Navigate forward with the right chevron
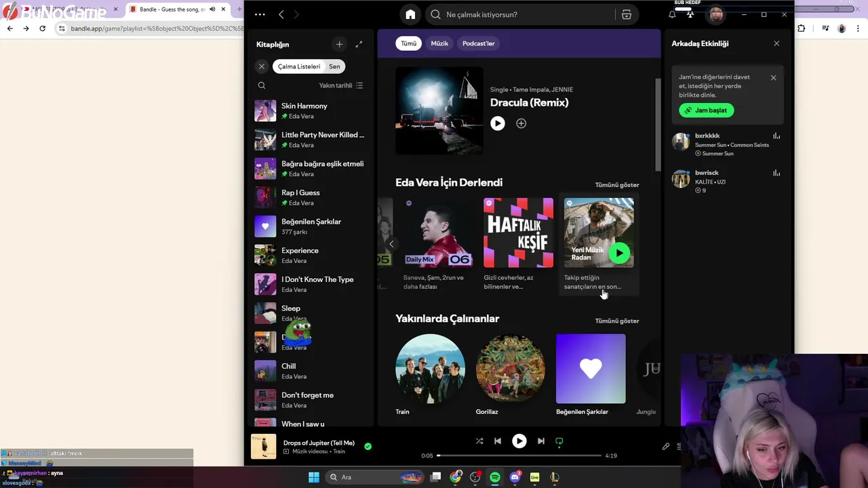This screenshot has width=868, height=488. point(296,14)
